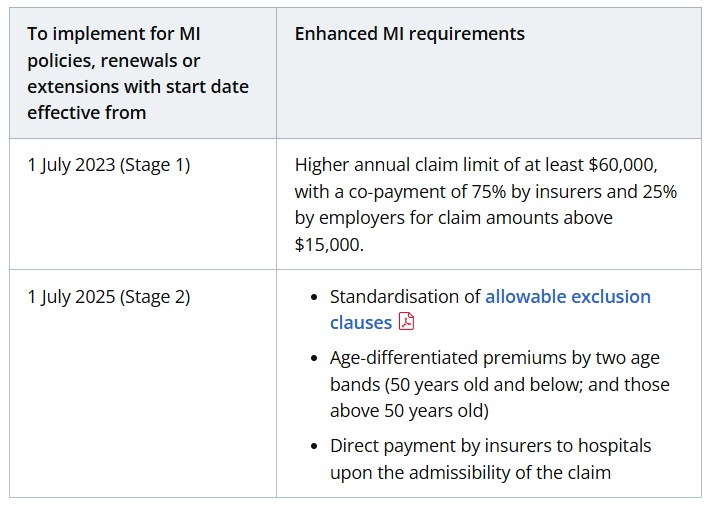Image resolution: width=709 pixels, height=505 pixels.
Task: Click the '$15,000.' amount text
Action: point(329,245)
